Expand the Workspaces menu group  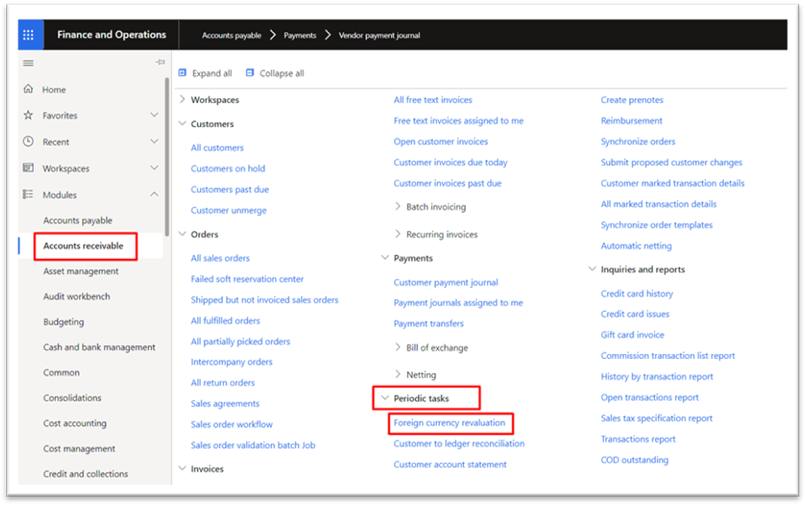182,99
